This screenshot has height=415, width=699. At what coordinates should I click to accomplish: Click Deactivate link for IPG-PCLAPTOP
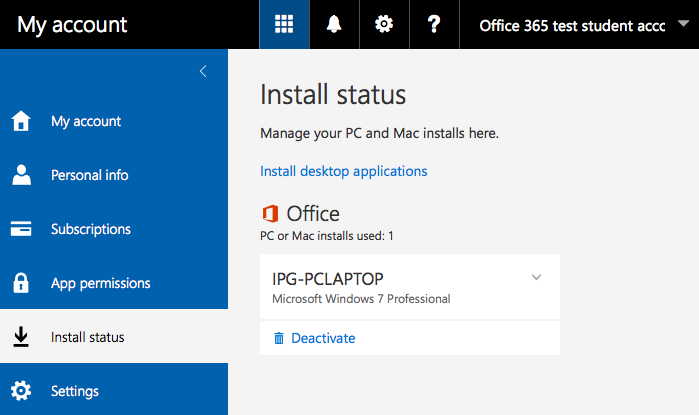[323, 338]
